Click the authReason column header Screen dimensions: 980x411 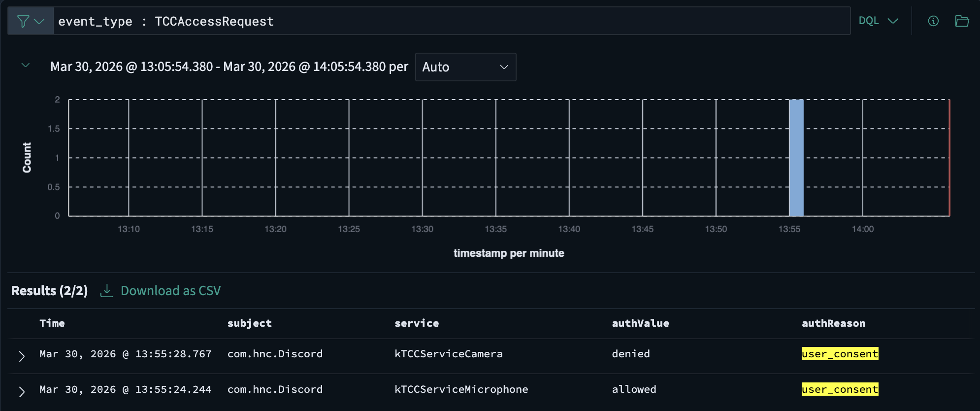click(833, 323)
